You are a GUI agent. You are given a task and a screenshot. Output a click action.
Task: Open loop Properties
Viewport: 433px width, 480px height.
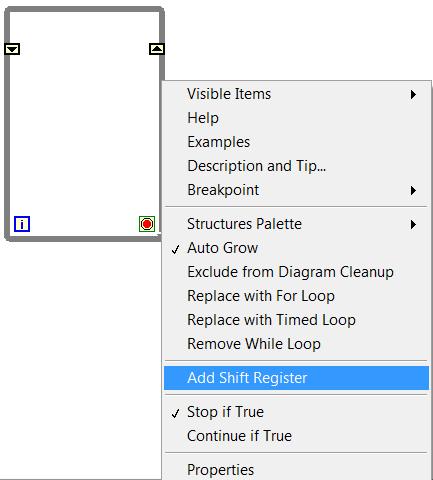296,470
